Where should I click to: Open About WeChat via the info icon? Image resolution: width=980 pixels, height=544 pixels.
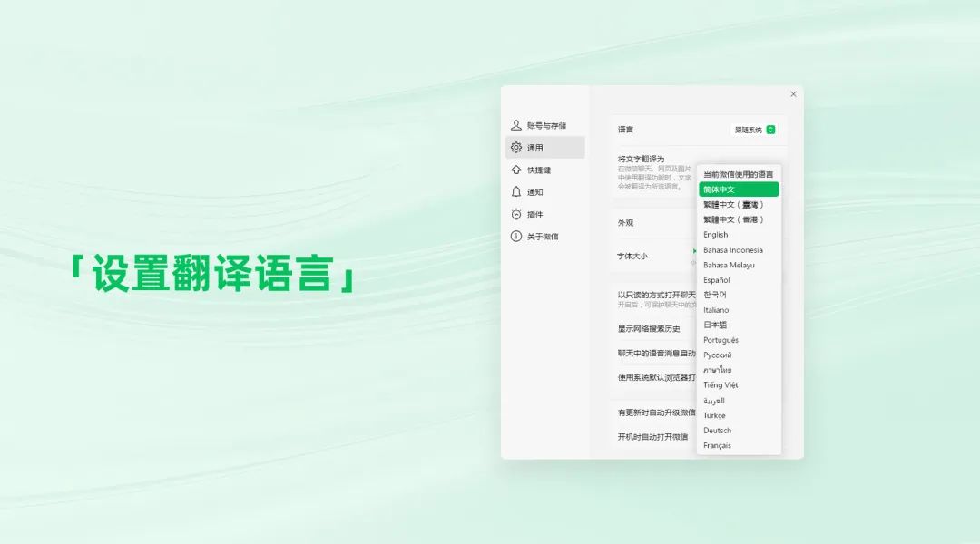click(x=515, y=236)
